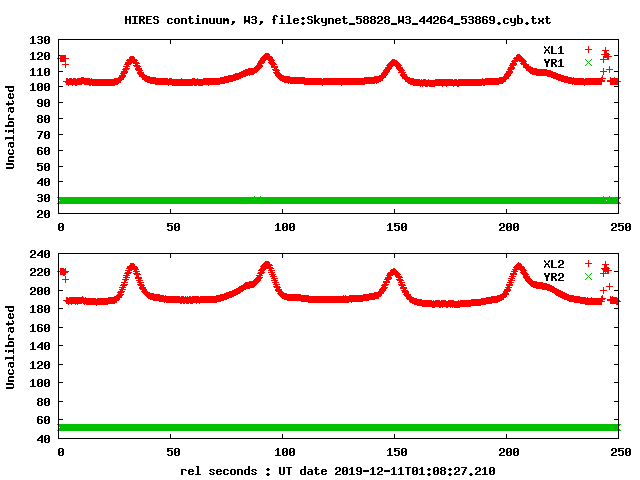The image size is (640, 480).
Task: Click the y-axis tick label 110
Action: pos(40,72)
